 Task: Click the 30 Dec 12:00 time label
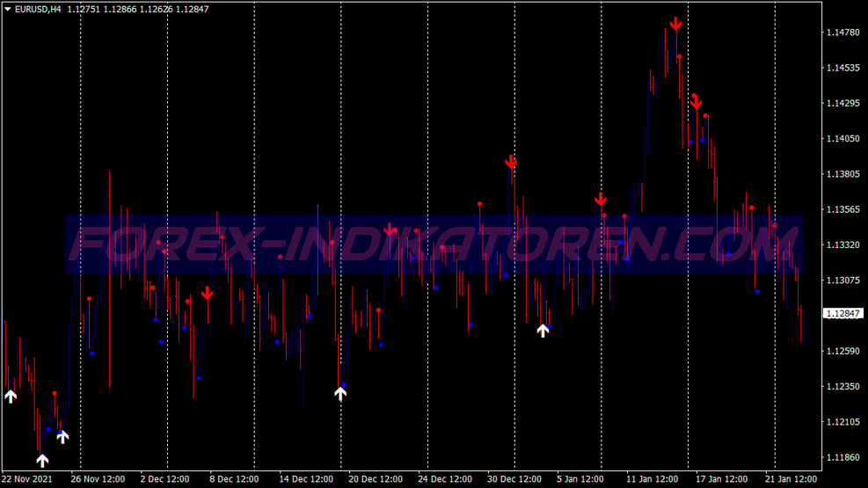pos(514,479)
